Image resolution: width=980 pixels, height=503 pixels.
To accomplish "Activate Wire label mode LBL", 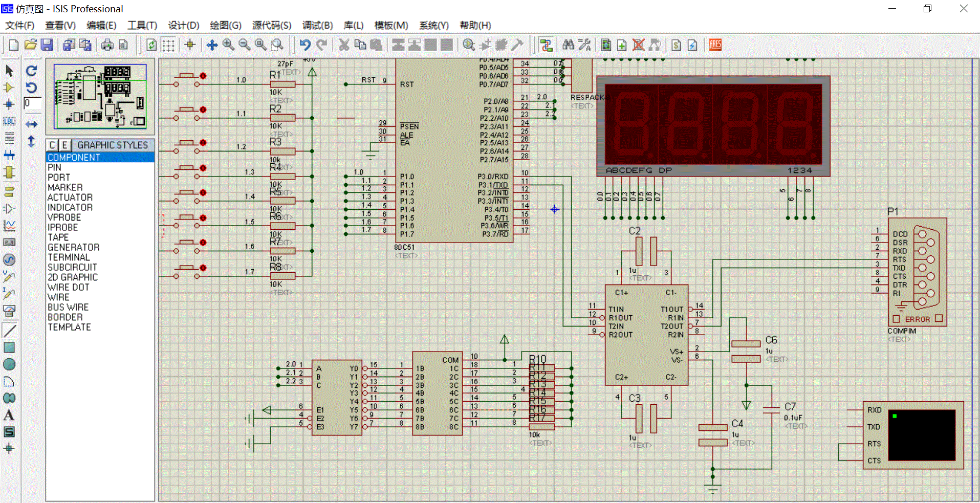I will tap(9, 121).
